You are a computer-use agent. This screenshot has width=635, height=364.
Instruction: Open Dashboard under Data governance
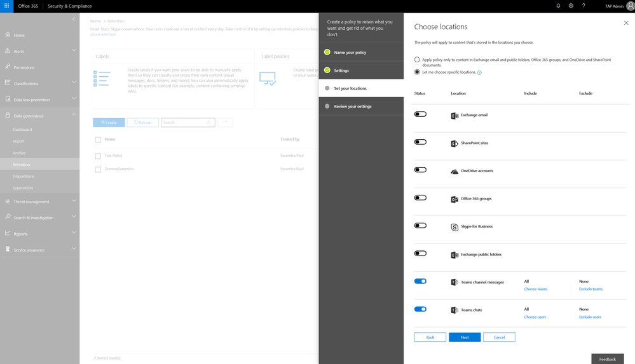pos(22,130)
